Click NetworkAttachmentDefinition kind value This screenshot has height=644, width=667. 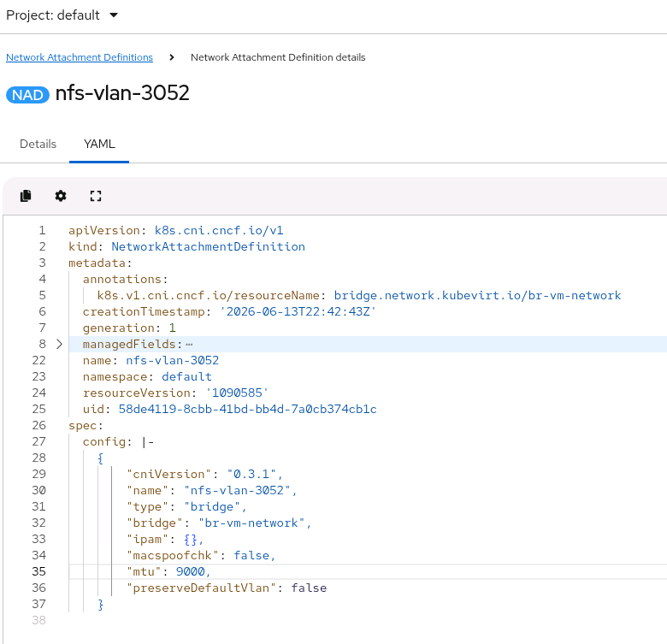point(208,246)
